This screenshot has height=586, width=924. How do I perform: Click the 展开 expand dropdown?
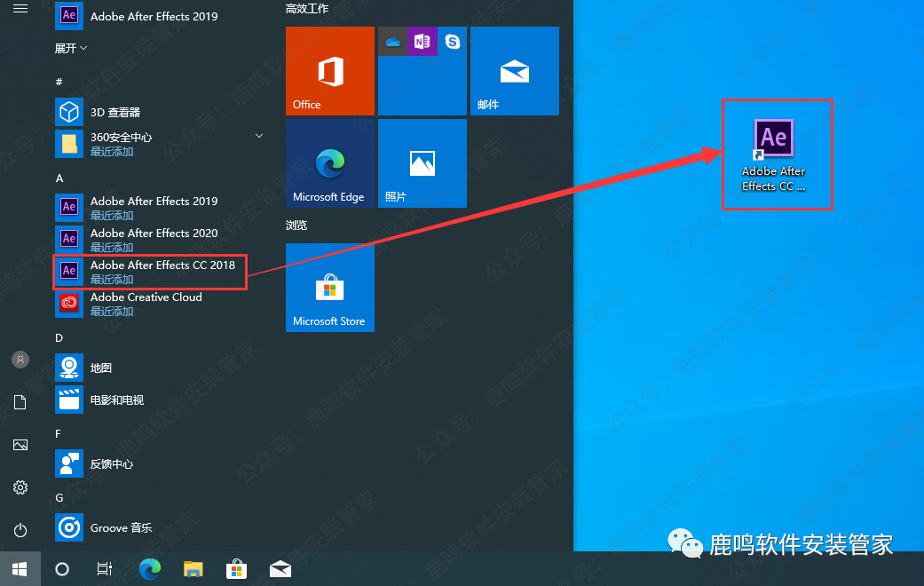tap(71, 48)
